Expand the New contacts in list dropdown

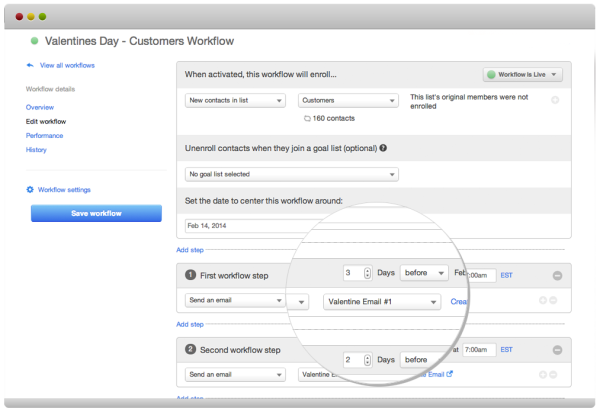pos(237,100)
